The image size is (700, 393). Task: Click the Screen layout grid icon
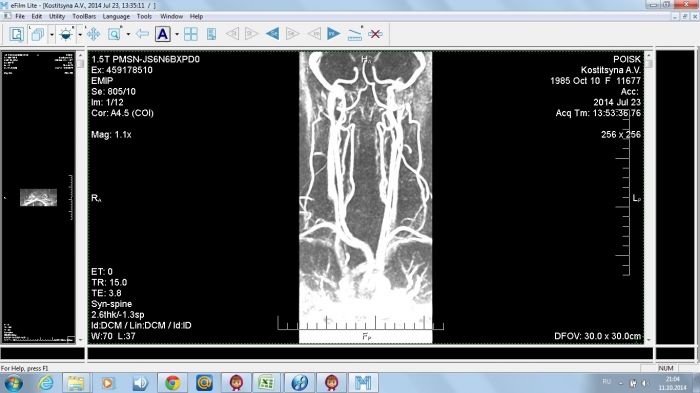tap(191, 34)
